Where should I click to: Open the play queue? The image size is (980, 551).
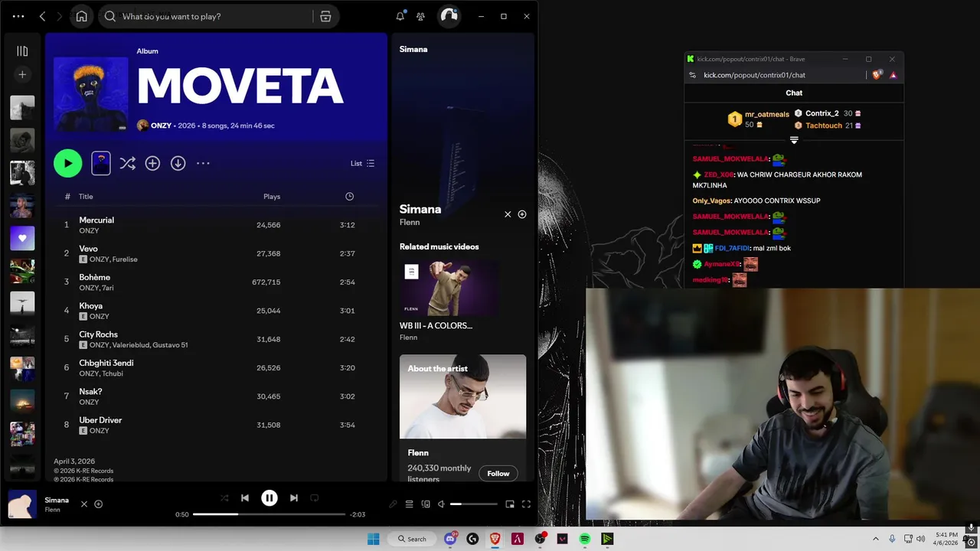tap(410, 504)
